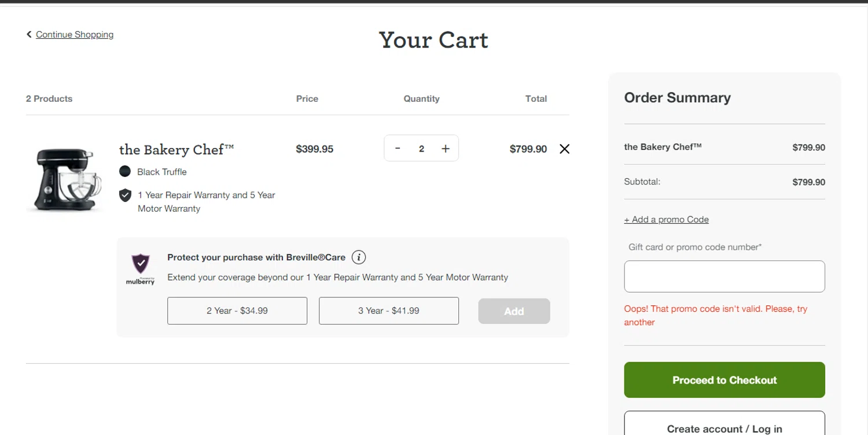The height and width of the screenshot is (435, 868).
Task: Decrease quantity with the minus button
Action: click(x=398, y=149)
